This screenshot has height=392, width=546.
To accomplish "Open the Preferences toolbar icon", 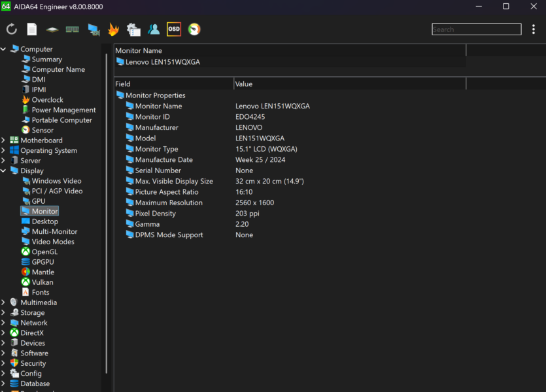I will [x=133, y=29].
